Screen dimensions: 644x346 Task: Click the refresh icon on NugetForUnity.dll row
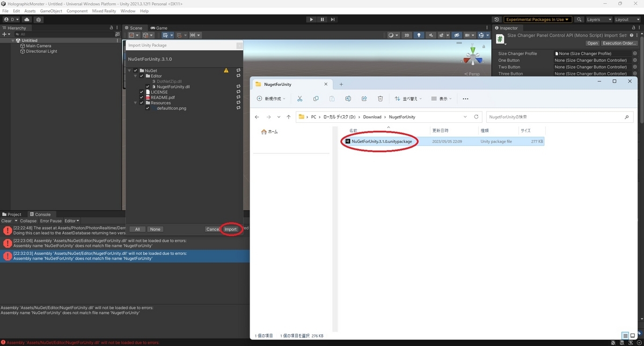(238, 86)
